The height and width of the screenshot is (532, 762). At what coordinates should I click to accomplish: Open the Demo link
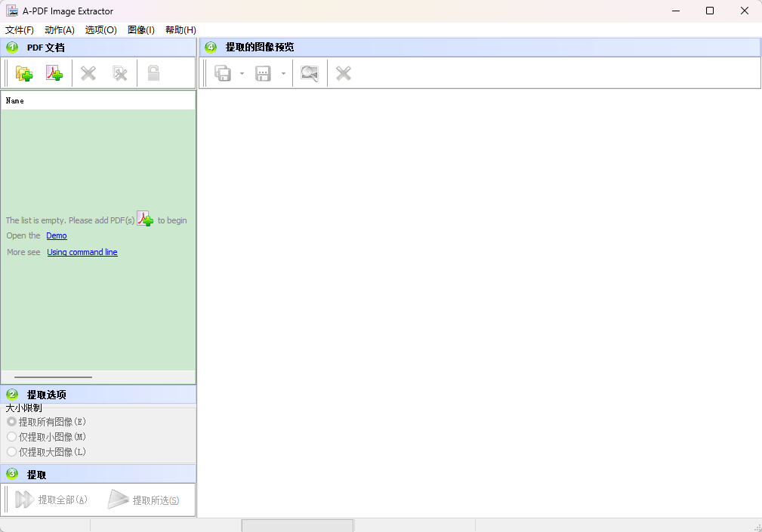tap(57, 235)
